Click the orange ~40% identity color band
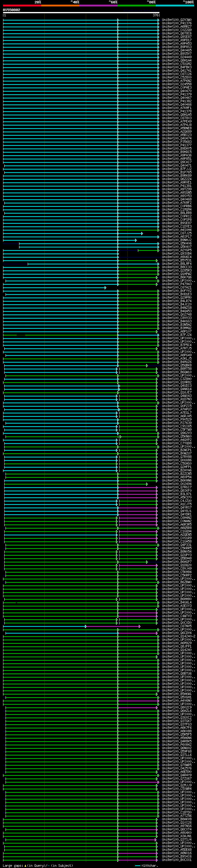The height and width of the screenshot is (868, 197). pos(60,6)
